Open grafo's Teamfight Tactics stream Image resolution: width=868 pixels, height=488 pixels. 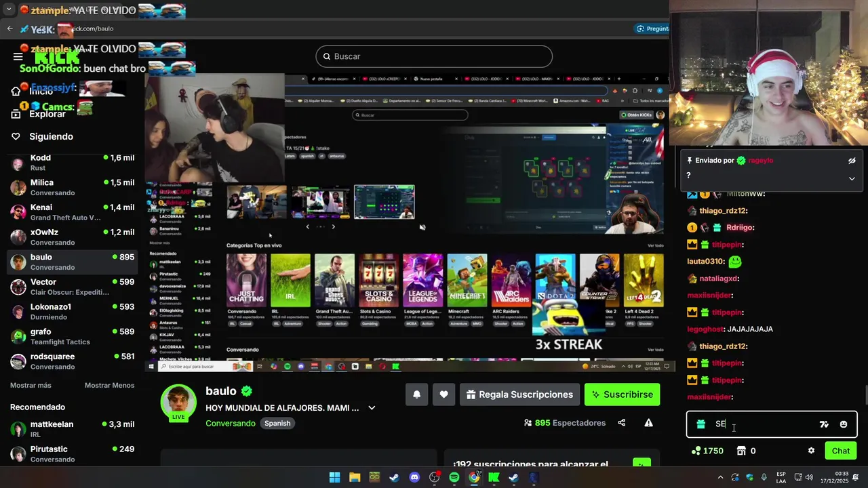point(73,337)
